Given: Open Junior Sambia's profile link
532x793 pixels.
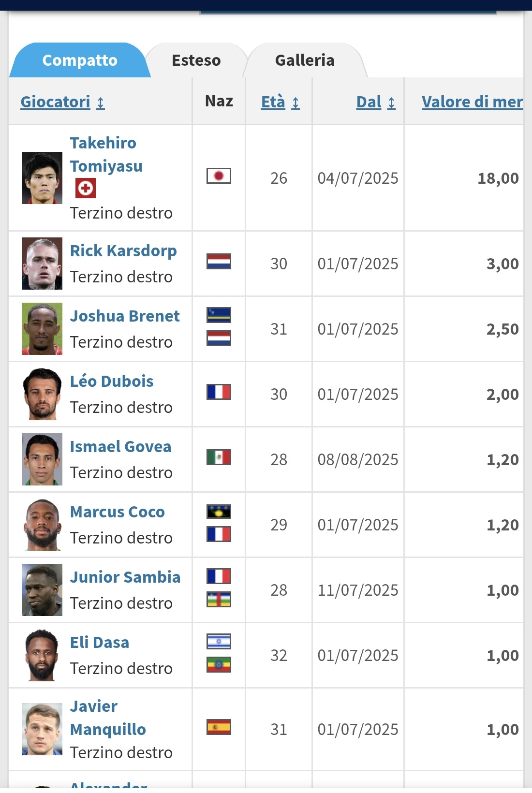Looking at the screenshot, I should tap(125, 577).
